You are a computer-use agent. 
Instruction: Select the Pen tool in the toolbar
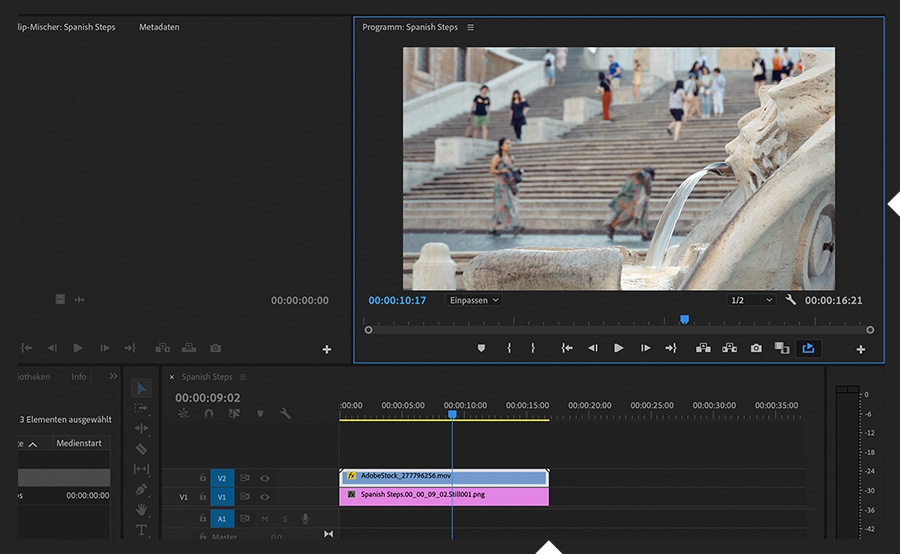(x=141, y=490)
